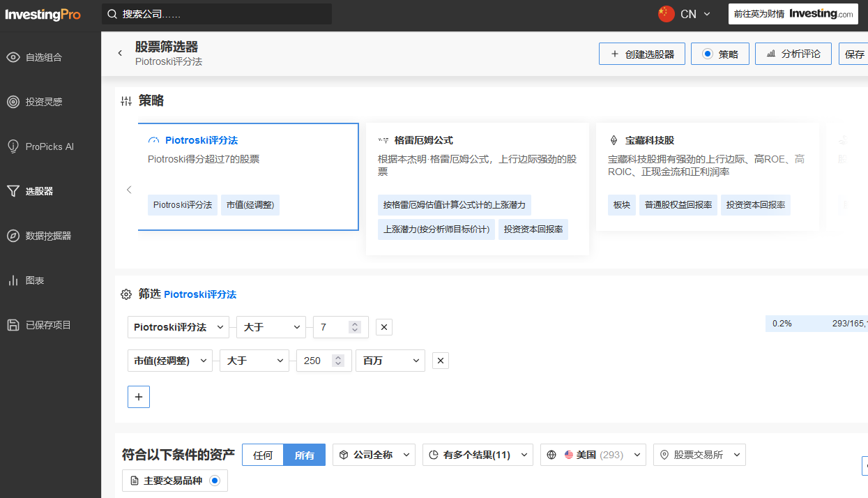Screen dimensions: 868x498
Task: Delete the 市值(经调整) filter row
Action: point(440,361)
